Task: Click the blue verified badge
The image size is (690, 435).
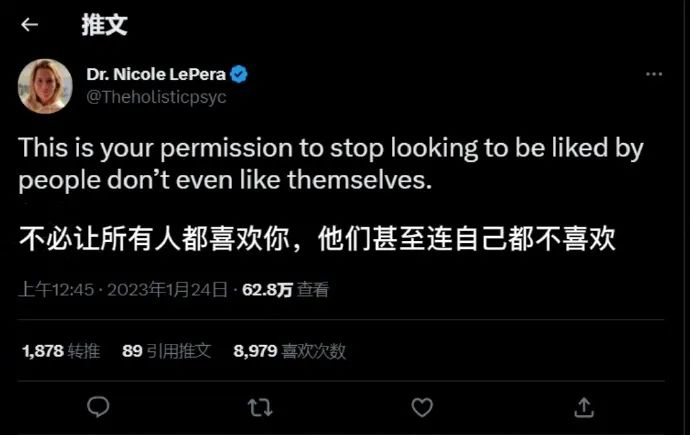Action: (239, 74)
